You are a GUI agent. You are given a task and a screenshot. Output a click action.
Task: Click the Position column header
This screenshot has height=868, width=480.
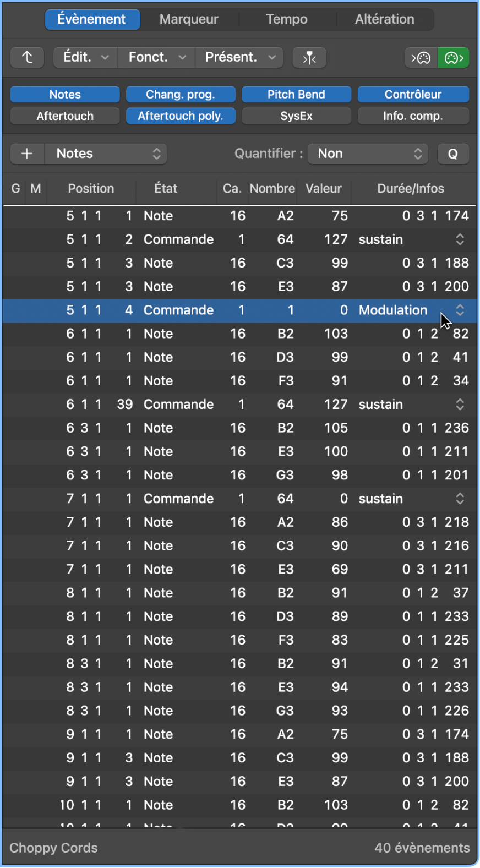[91, 188]
